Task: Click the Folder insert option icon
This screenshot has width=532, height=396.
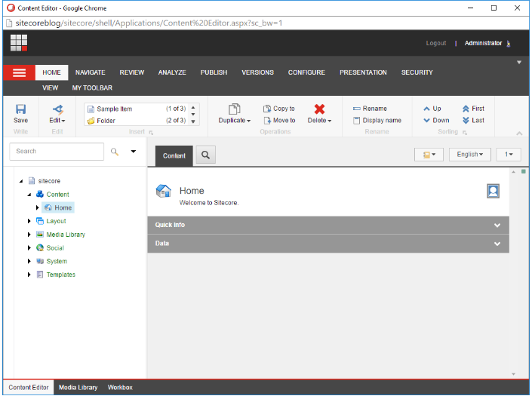Action: [x=91, y=121]
